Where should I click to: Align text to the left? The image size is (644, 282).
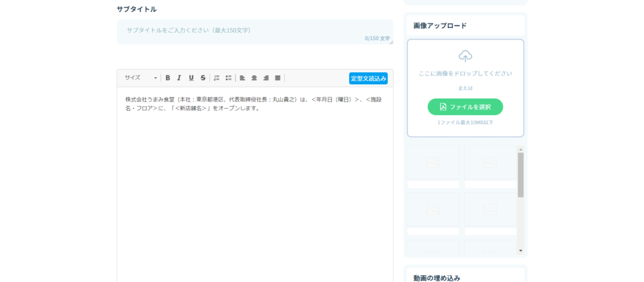[x=243, y=78]
